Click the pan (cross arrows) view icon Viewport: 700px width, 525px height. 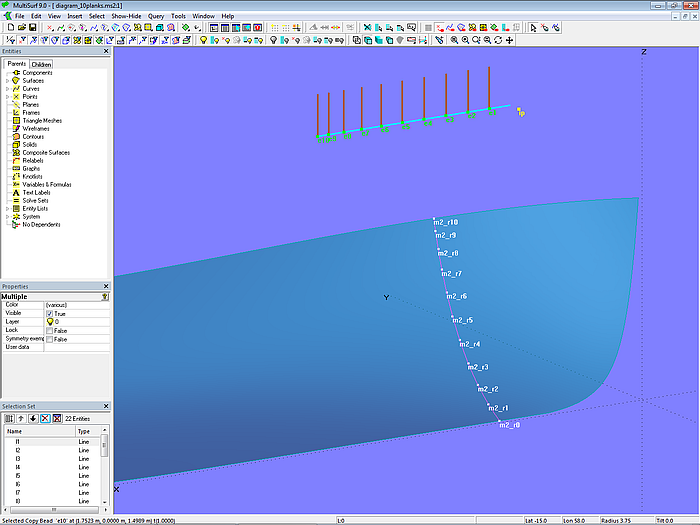pos(510,40)
